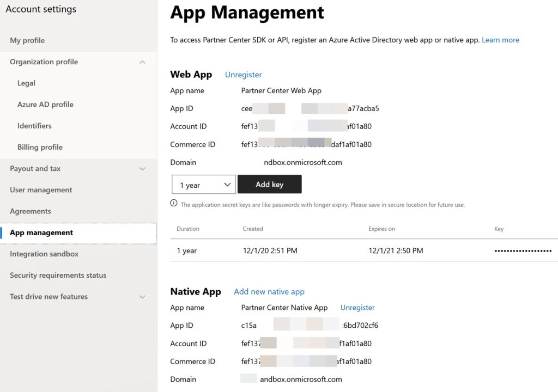
Task: Click the Web App ID ending a77acba5
Action: tap(310, 108)
